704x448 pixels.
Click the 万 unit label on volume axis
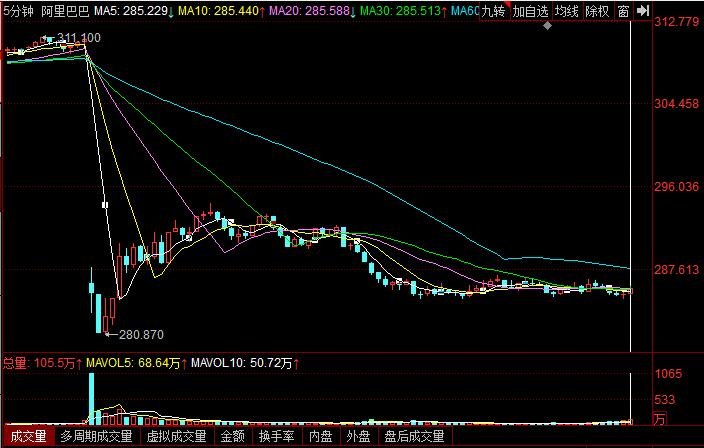tap(660, 419)
